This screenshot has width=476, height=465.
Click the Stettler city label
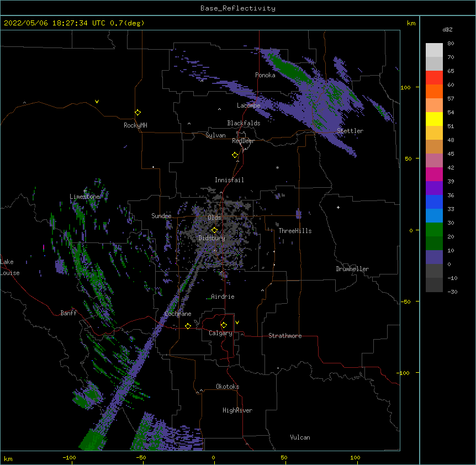pyautogui.click(x=350, y=131)
